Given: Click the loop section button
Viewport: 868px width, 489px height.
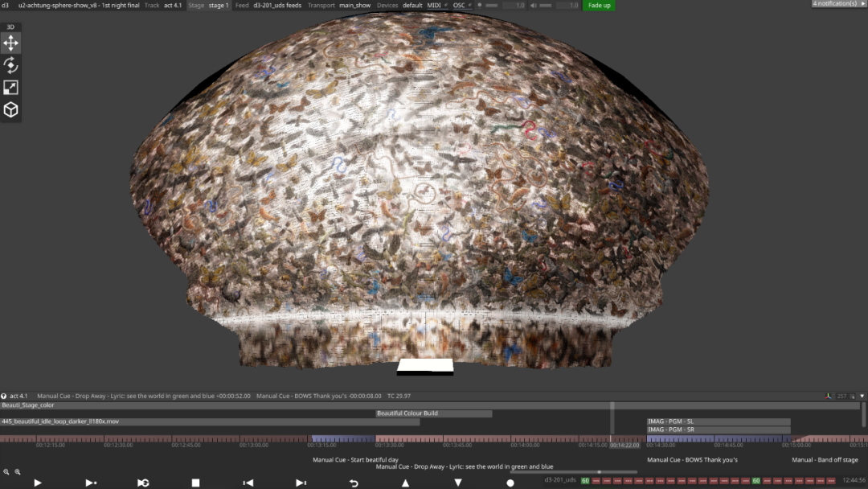Looking at the screenshot, I should click(x=143, y=483).
